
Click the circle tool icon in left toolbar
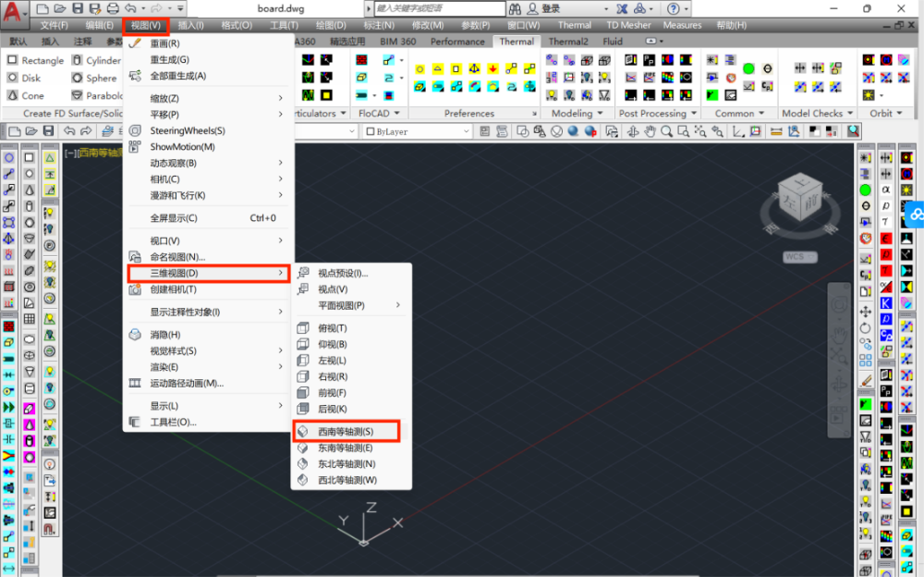point(9,157)
